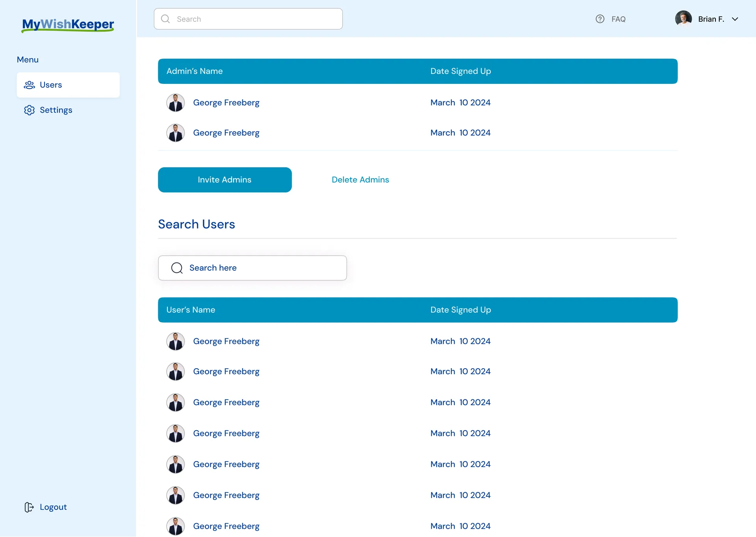Select Logout in the sidebar
The image size is (756, 537).
46,507
